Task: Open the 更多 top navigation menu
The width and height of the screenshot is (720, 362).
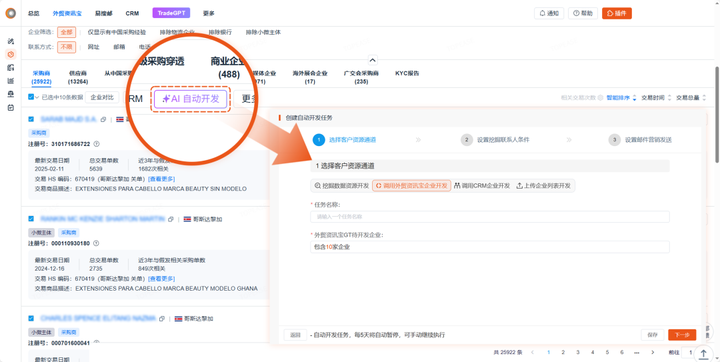Action: 208,13
